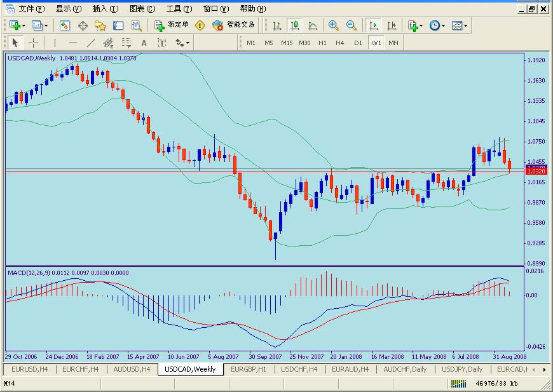
Task: Click the 智能交易 expert advisors button
Action: pyautogui.click(x=234, y=25)
